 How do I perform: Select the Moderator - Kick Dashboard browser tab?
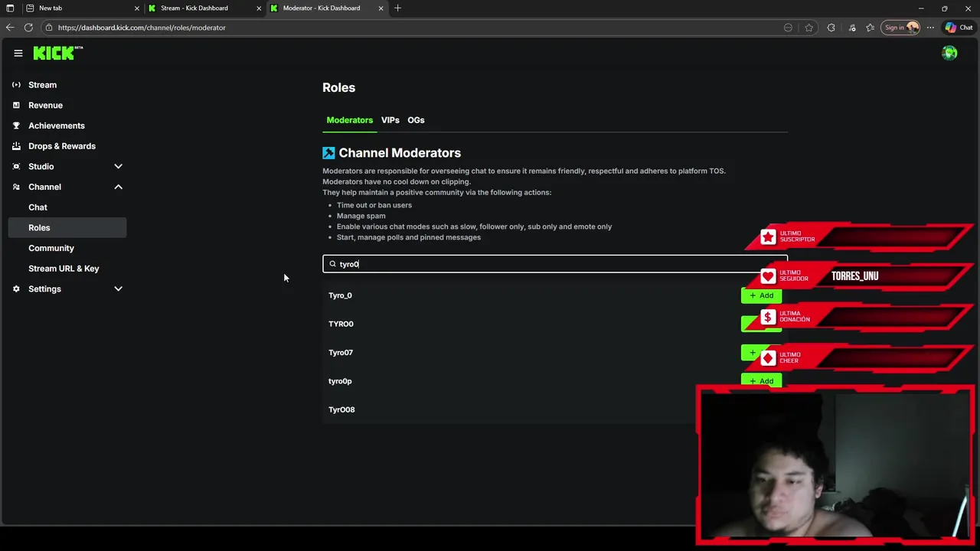click(x=327, y=8)
